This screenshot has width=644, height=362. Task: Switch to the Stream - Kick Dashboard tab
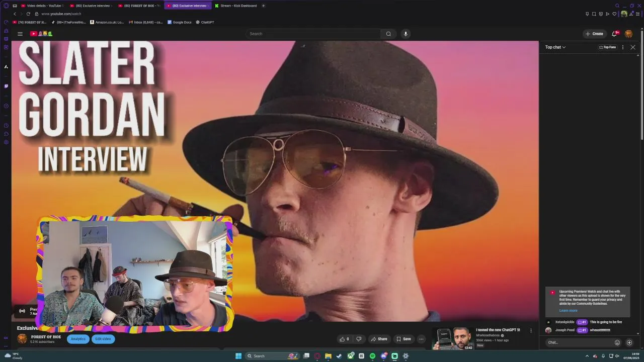click(x=235, y=6)
